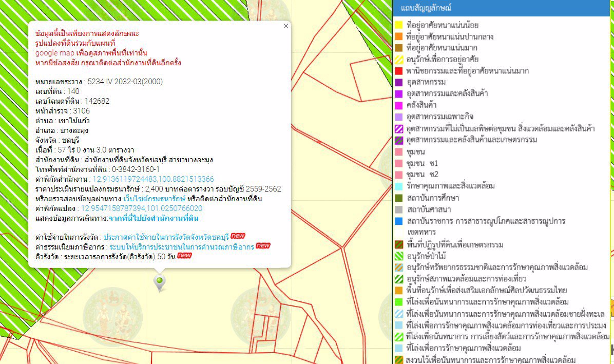This screenshot has width=614, height=364.
Task: Click the gray religious institution legend symbol
Action: 398,209
